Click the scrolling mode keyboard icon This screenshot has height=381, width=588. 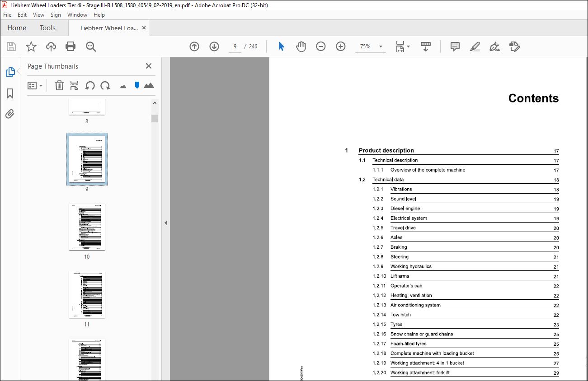pos(425,46)
